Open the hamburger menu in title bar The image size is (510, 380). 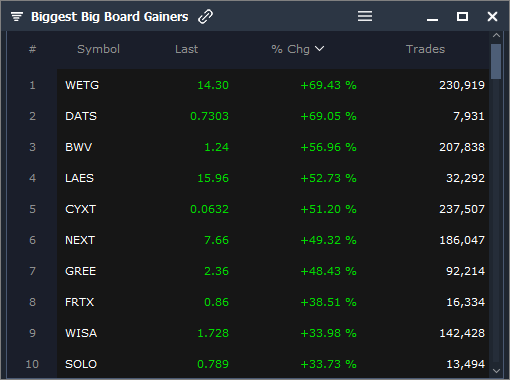click(365, 16)
